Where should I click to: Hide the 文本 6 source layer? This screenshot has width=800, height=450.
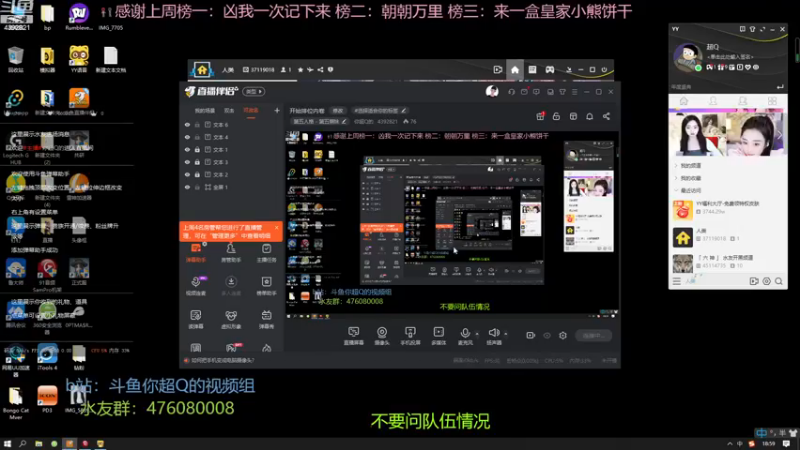coord(187,124)
